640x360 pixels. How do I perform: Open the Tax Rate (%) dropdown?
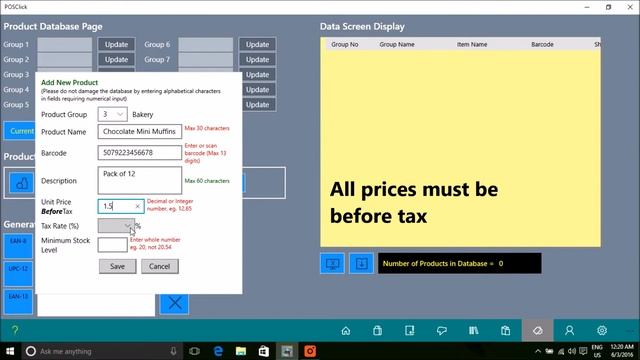(116, 226)
